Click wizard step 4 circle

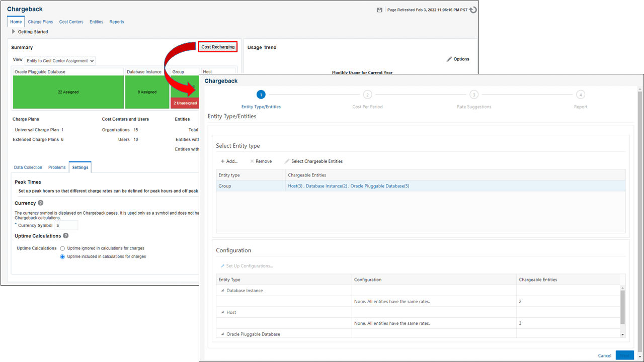(x=581, y=95)
